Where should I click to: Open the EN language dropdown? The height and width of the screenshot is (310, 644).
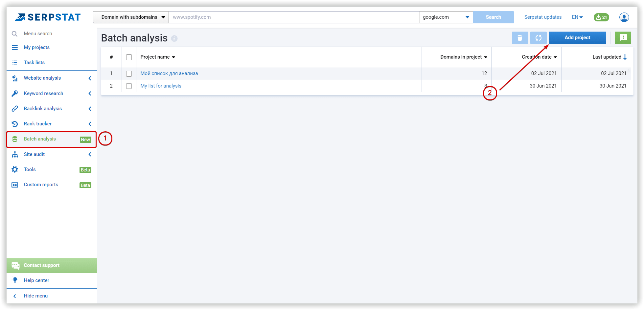(x=577, y=17)
